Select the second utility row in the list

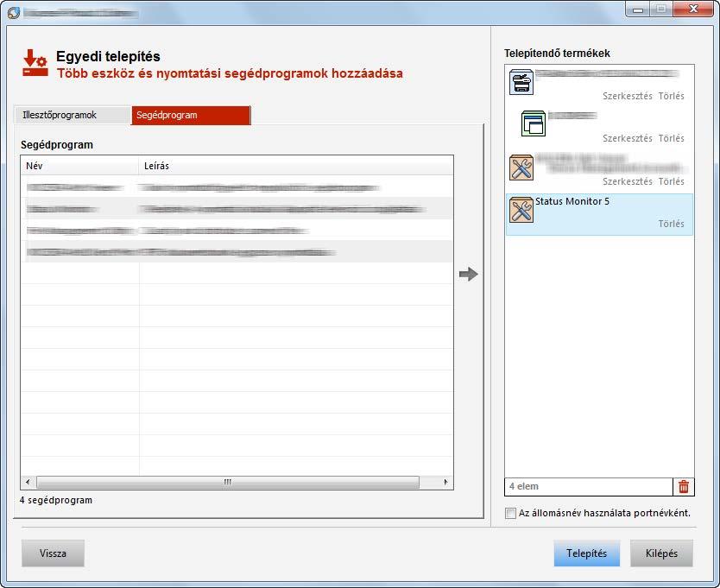pos(237,208)
